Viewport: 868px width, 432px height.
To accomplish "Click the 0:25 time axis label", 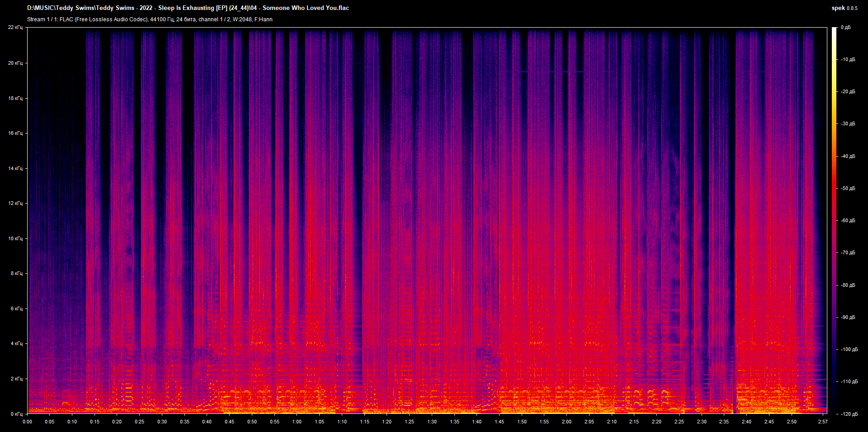I will (x=140, y=422).
